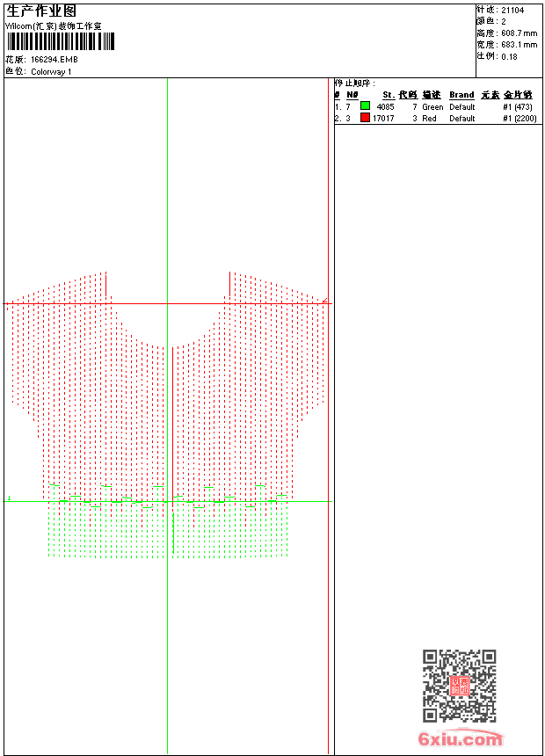The width and height of the screenshot is (545, 756).
Task: Click the width value '683.1 mm'
Action: (519, 45)
